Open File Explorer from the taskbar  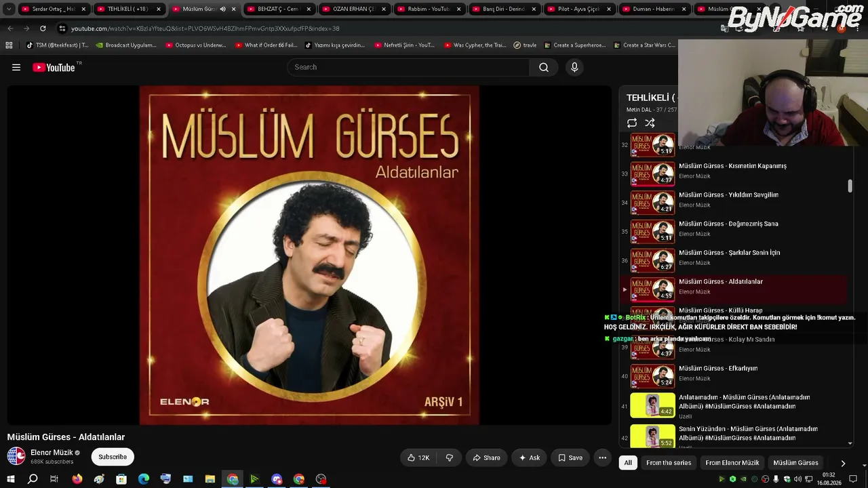[x=210, y=479]
